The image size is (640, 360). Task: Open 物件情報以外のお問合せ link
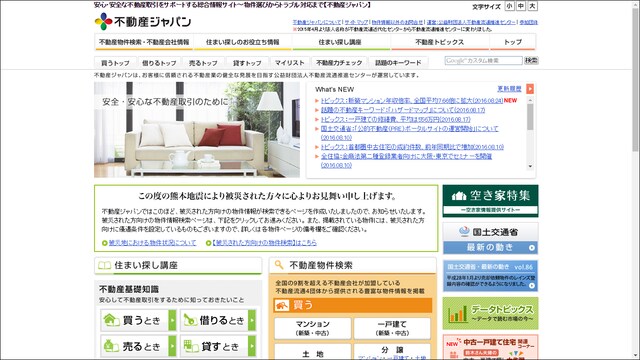397,22
